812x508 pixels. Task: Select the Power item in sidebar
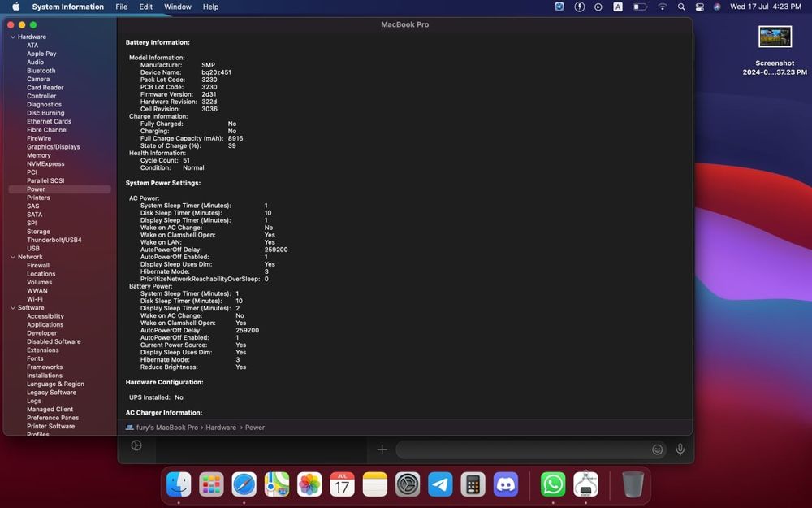tap(59, 189)
